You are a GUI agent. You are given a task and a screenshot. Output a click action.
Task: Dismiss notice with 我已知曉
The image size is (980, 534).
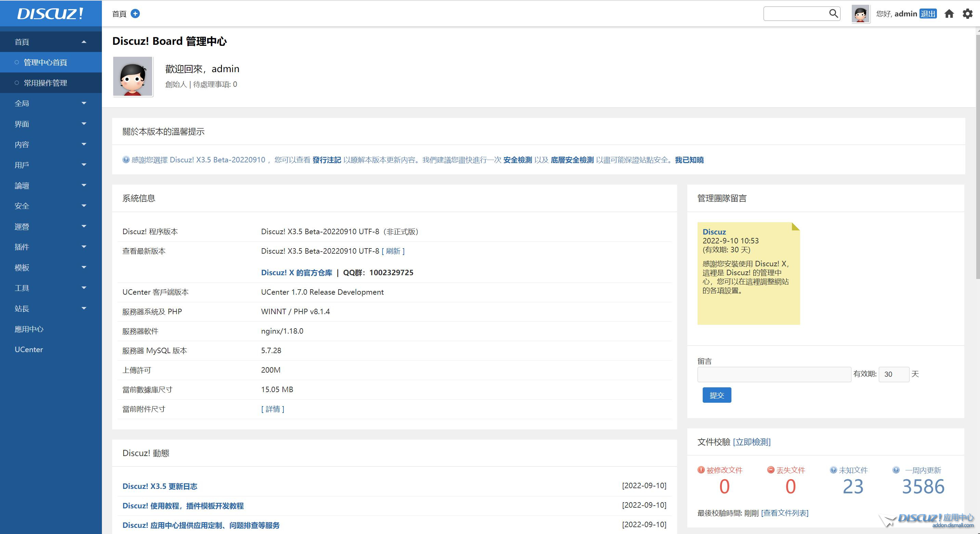[689, 160]
